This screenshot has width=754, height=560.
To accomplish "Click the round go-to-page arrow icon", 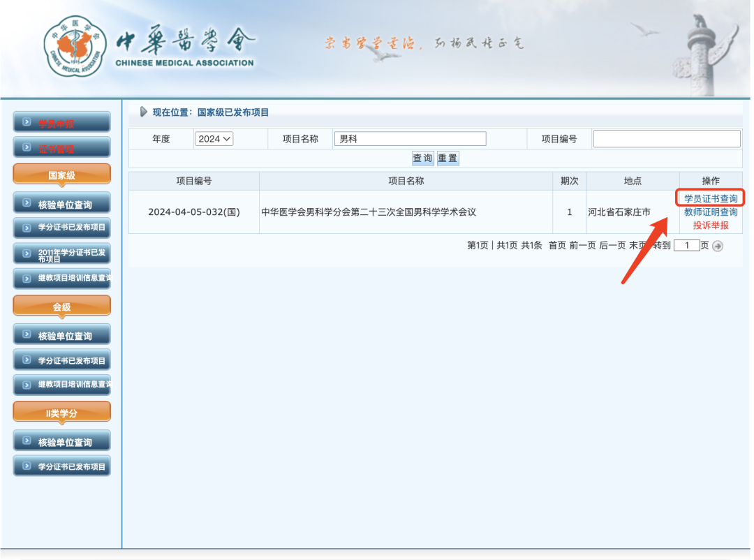I will 718,246.
